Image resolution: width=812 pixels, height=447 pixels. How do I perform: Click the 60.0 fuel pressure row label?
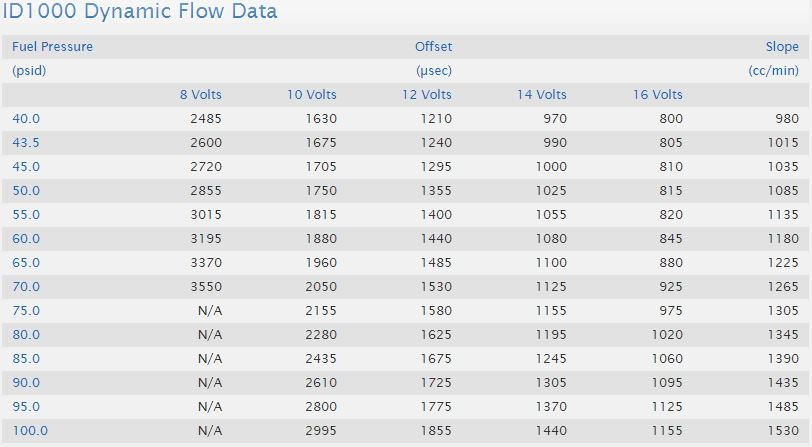click(26, 239)
